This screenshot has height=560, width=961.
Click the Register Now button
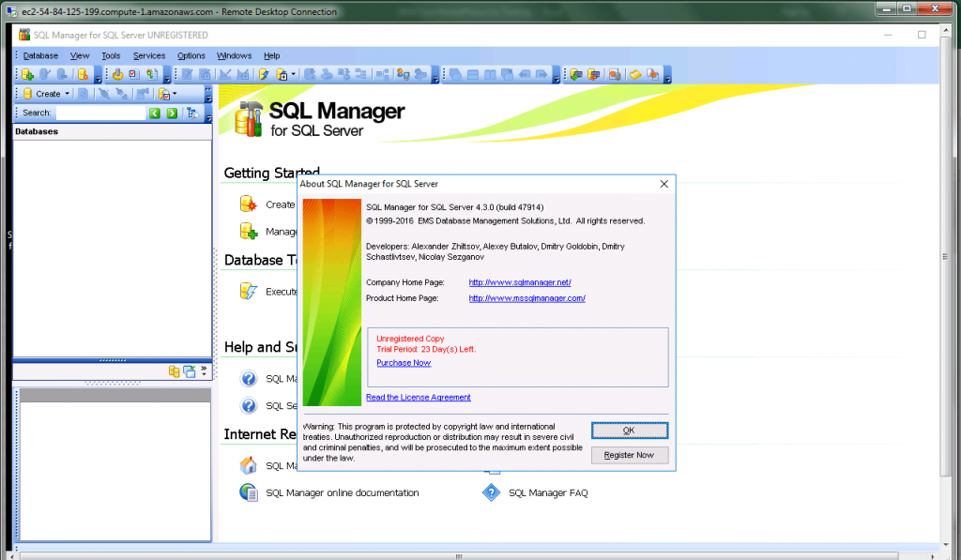pos(629,454)
